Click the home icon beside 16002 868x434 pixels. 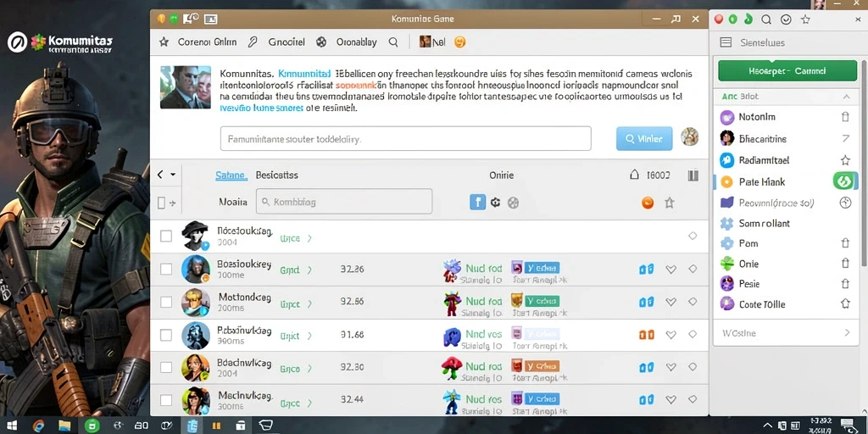tap(635, 175)
